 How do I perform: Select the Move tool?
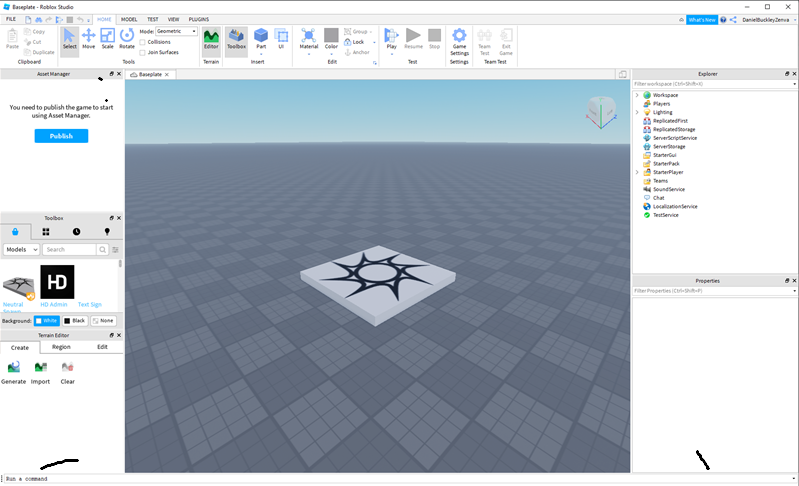88,39
